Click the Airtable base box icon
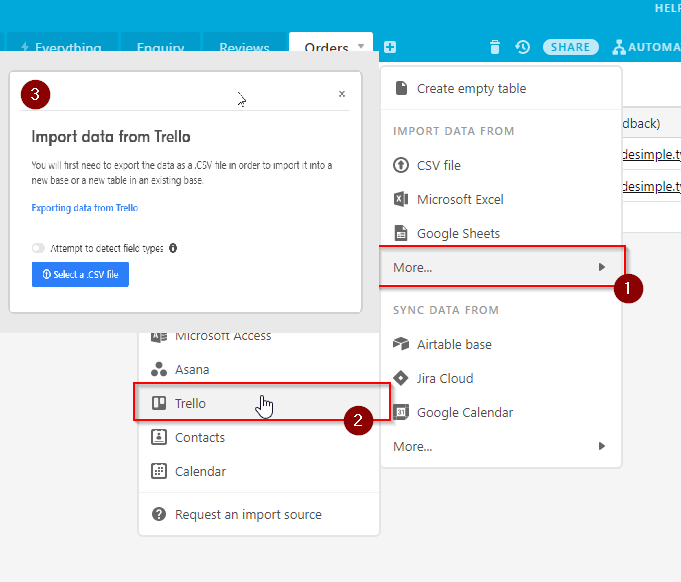The width and height of the screenshot is (681, 582). [x=401, y=344]
